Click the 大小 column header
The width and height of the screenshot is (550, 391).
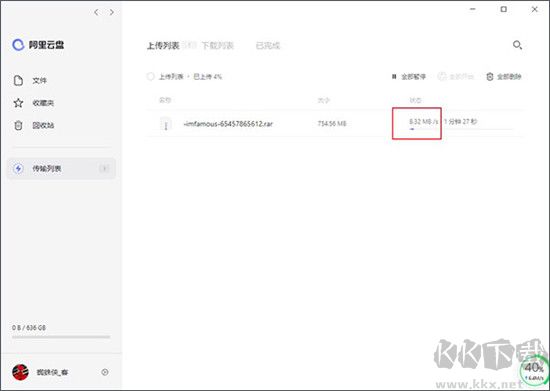tap(323, 100)
